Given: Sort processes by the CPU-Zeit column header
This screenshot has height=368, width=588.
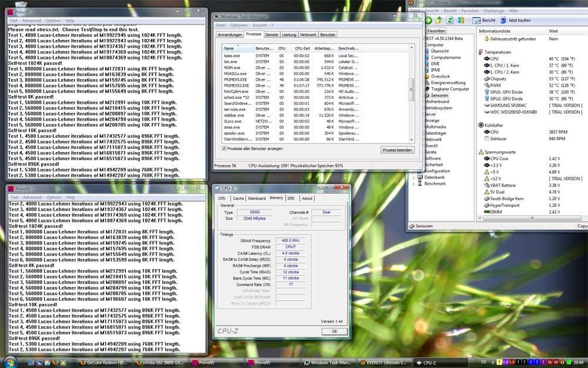Looking at the screenshot, I should tap(302, 48).
